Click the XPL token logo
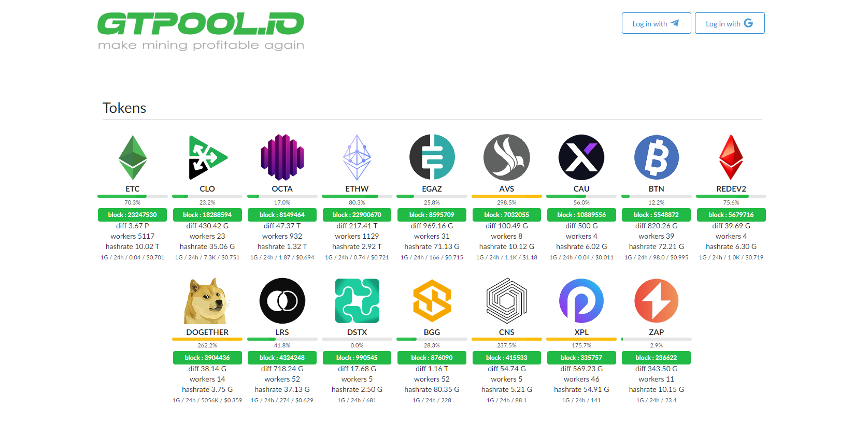This screenshot has height=423, width=868. (581, 301)
